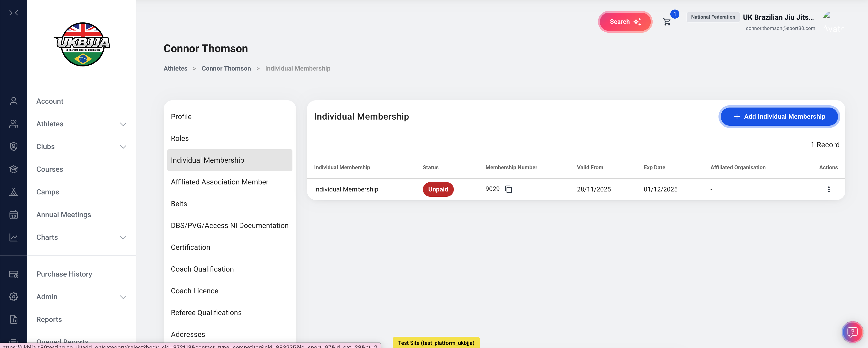The image size is (868, 348).
Task: Expand the Clubs submenu chevron
Action: (123, 147)
